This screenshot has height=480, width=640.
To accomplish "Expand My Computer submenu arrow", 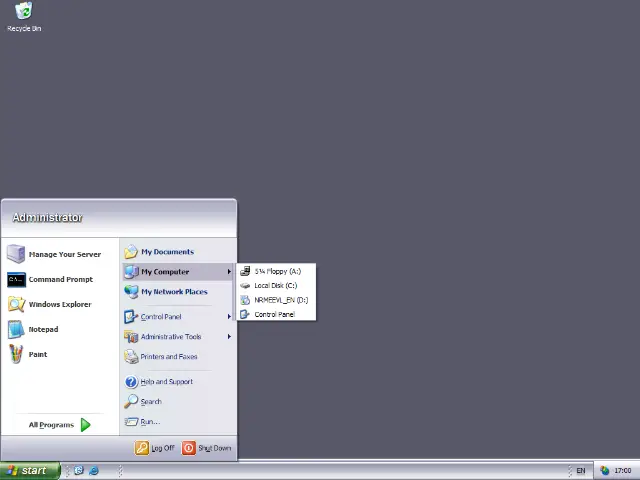I will [229, 272].
